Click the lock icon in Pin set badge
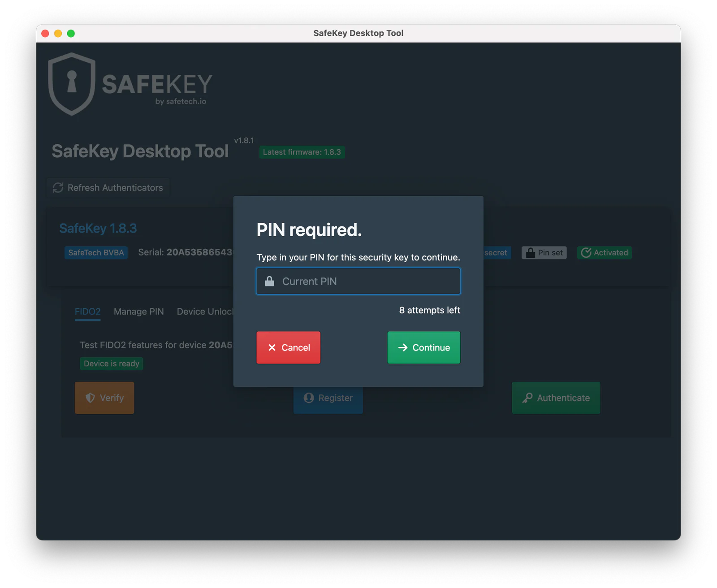717x588 pixels. 531,252
